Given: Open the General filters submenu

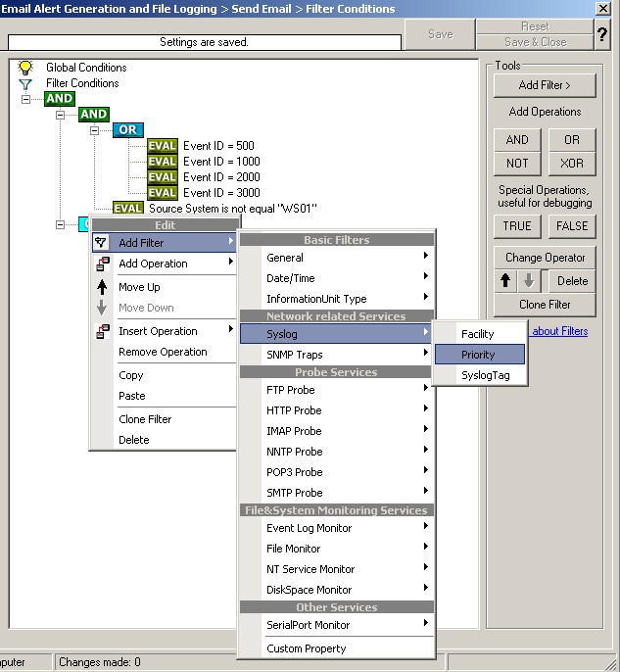Looking at the screenshot, I should (x=337, y=257).
